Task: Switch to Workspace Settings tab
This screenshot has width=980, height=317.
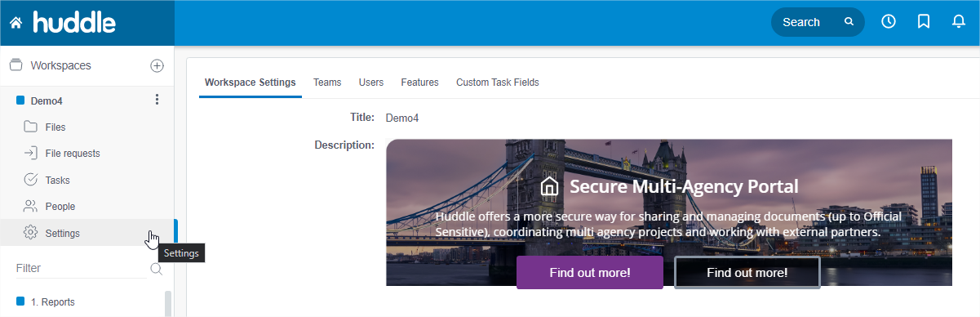Action: pos(251,83)
